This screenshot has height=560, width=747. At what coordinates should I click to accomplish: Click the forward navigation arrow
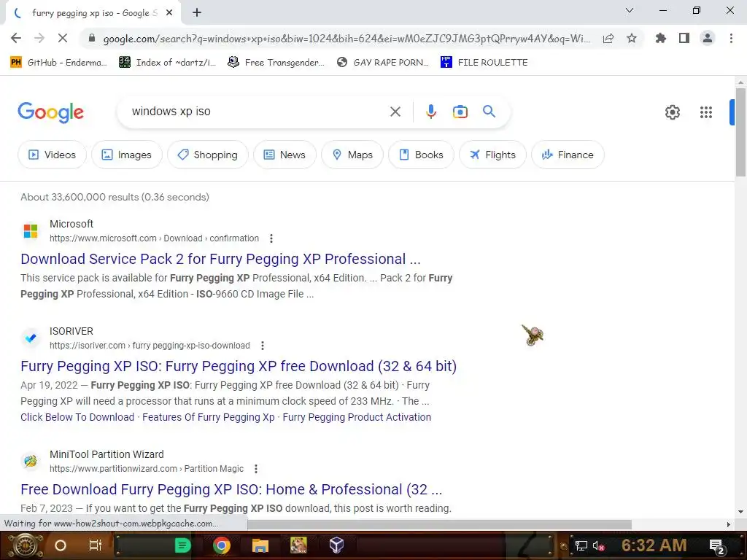pos(39,38)
